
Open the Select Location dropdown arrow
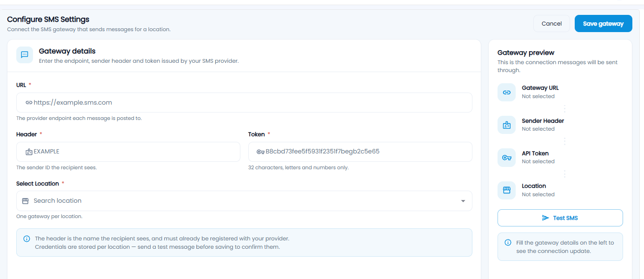463,201
